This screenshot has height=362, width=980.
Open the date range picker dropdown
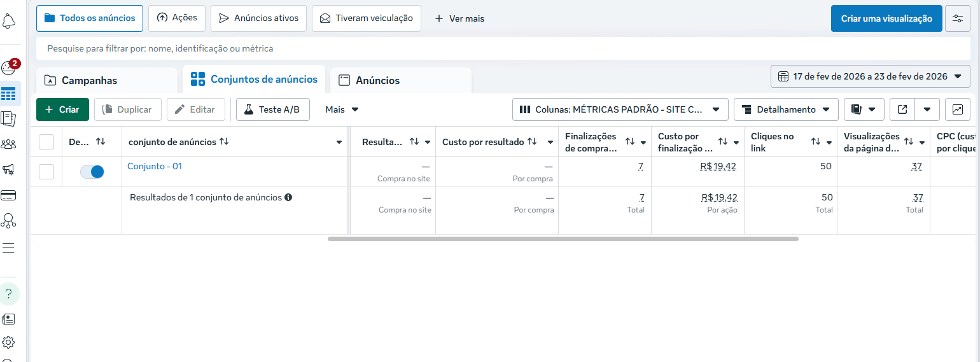point(870,76)
